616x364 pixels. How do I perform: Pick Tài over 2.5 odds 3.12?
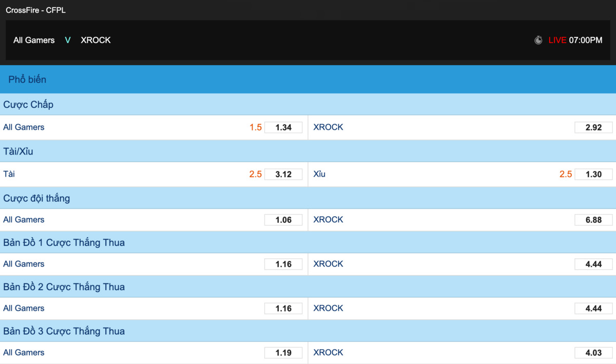pyautogui.click(x=283, y=174)
